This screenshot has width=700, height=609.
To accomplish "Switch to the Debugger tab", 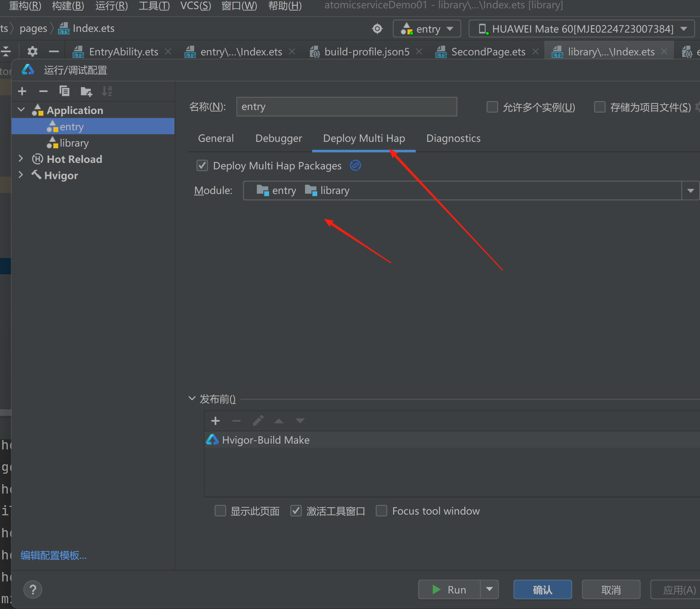I will 278,138.
